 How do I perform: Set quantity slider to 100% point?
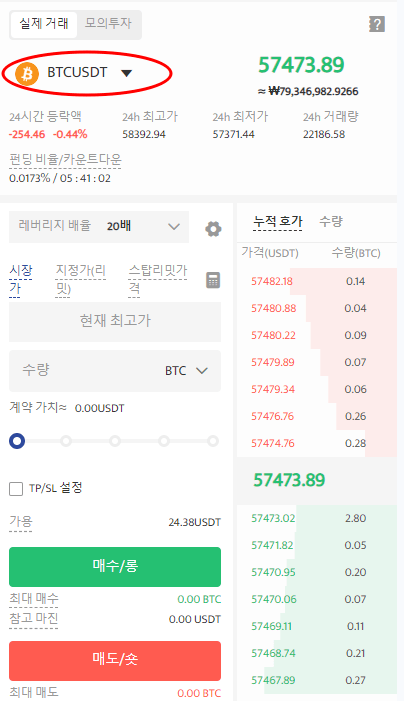point(213,441)
